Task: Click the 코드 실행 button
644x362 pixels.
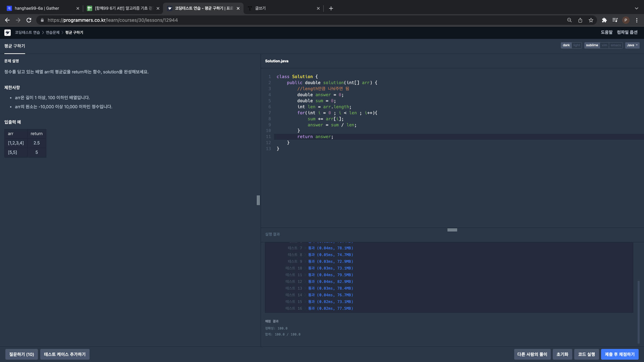Action: (586, 354)
